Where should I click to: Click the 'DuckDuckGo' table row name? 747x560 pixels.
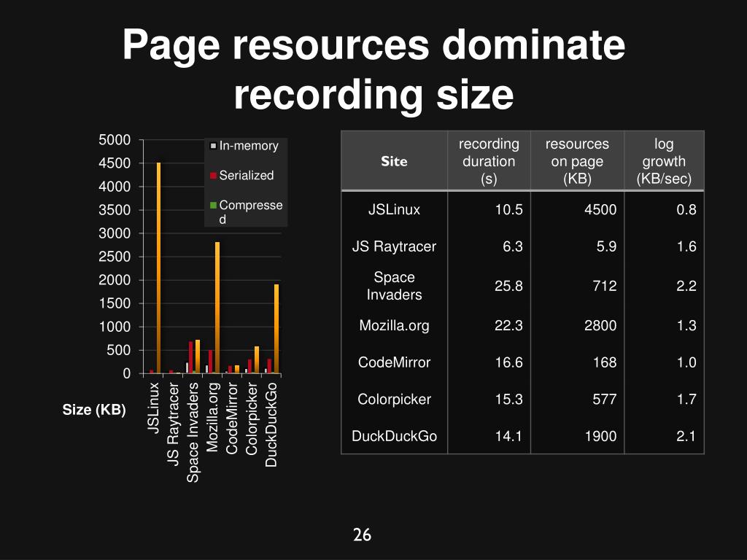pos(394,436)
